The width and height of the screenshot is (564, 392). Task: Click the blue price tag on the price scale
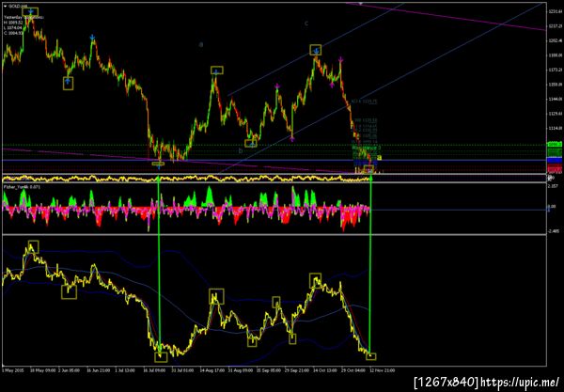pyautogui.click(x=555, y=160)
